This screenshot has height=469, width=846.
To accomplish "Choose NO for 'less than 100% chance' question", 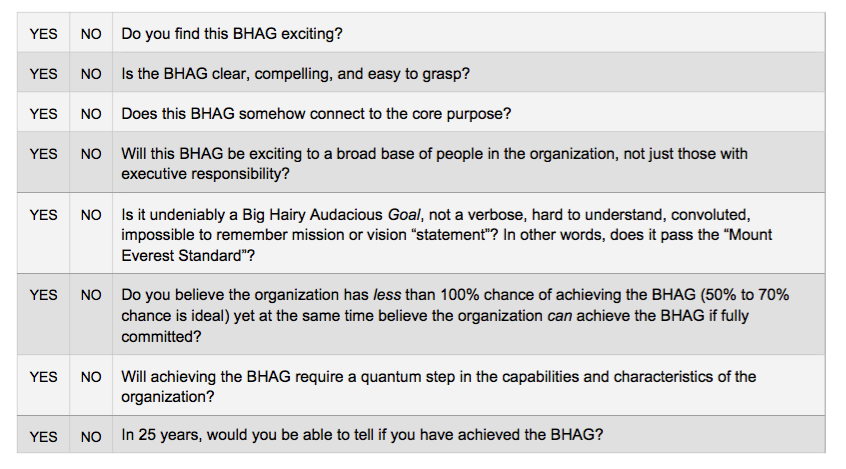I will (91, 295).
